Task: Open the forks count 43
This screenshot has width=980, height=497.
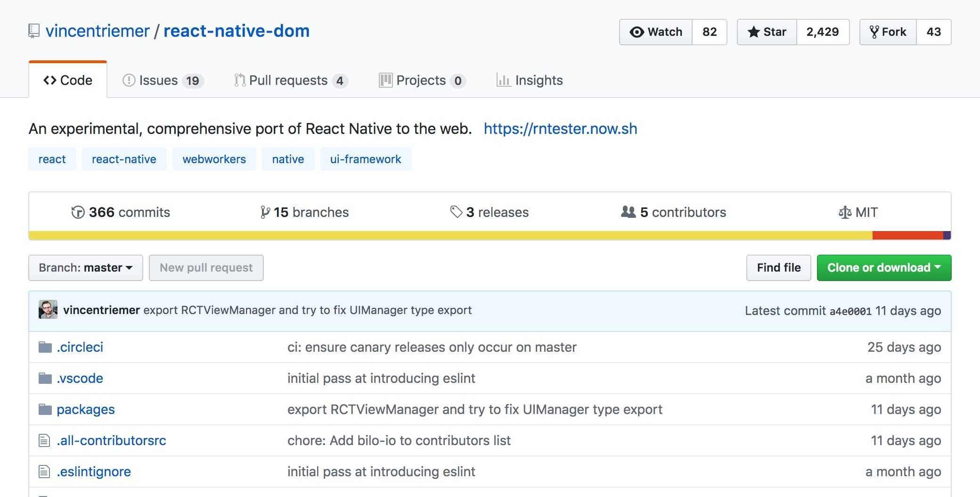Action: coord(934,32)
